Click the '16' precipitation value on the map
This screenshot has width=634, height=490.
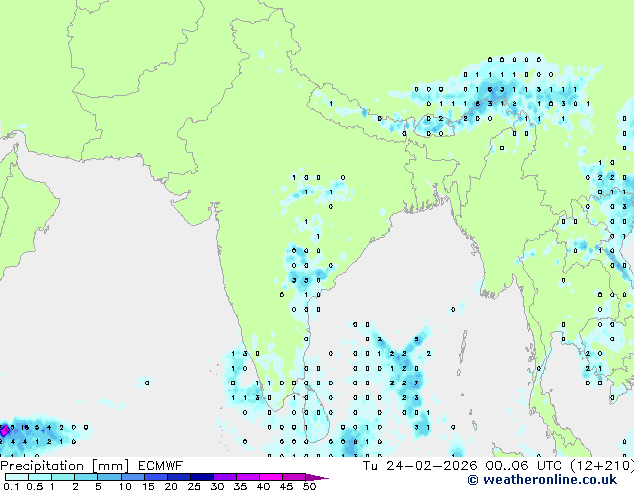pos(25,427)
